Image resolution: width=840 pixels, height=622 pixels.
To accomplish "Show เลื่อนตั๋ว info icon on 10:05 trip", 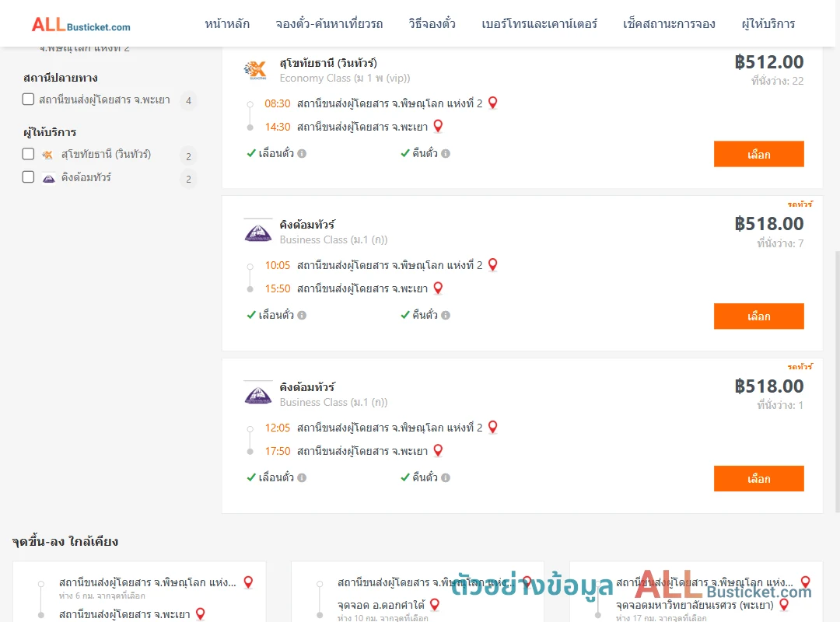I will point(302,316).
